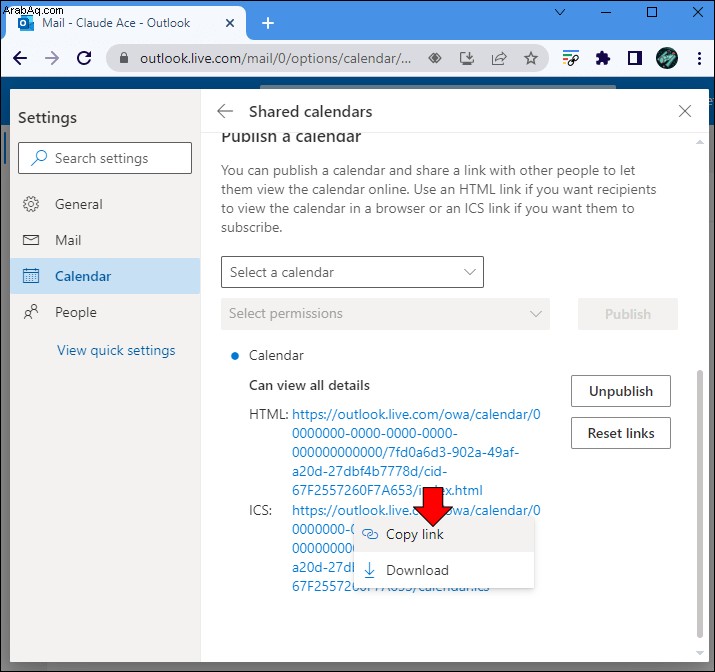Click the settings panel scrollbar thumb
The width and height of the screenshot is (715, 672).
point(699,504)
